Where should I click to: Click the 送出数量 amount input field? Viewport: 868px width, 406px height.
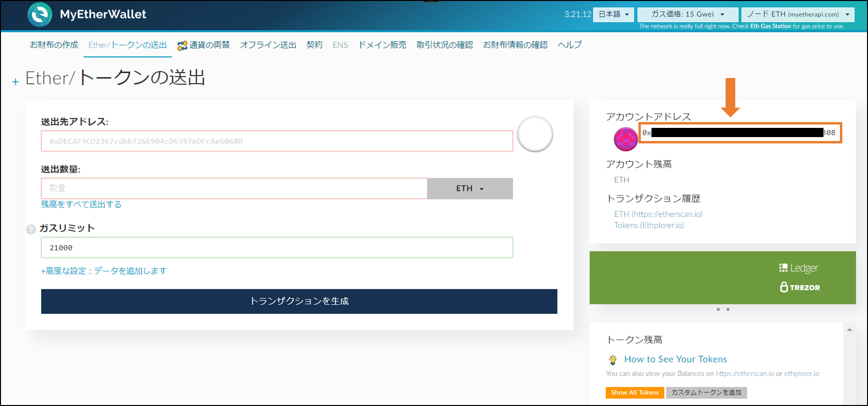point(234,188)
